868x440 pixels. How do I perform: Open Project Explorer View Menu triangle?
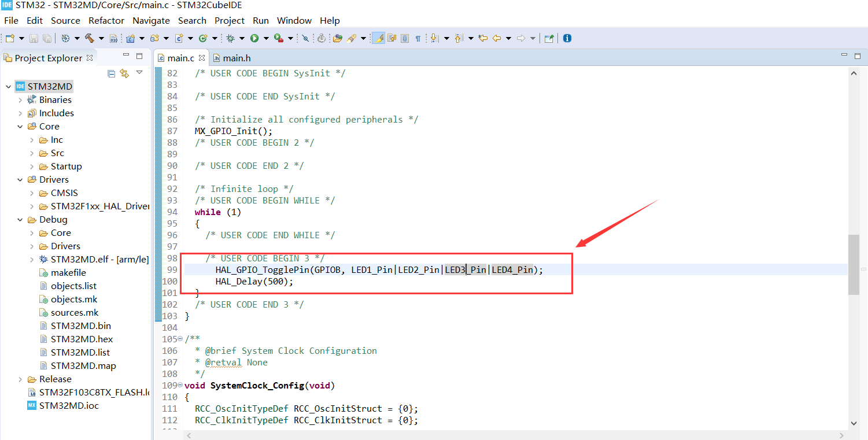(139, 73)
